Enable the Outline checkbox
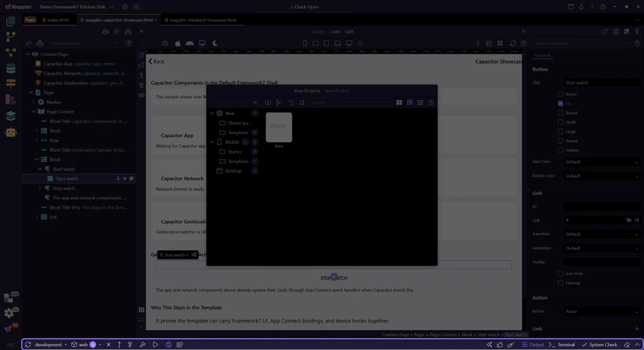The image size is (644, 350). (x=560, y=150)
